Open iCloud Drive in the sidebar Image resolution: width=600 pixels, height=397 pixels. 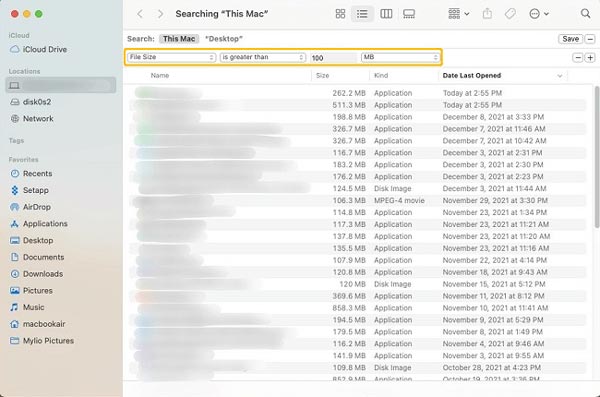(38, 49)
